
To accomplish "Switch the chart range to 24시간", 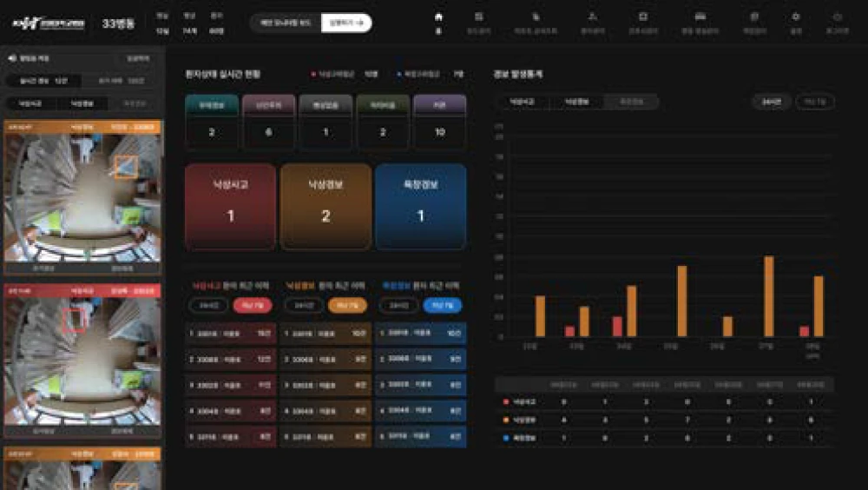I will pos(770,102).
